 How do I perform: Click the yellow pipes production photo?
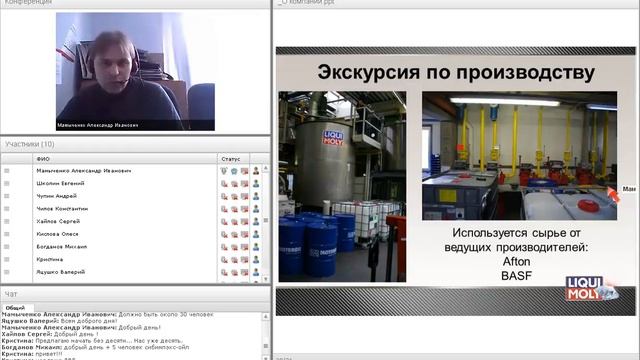(x=519, y=156)
